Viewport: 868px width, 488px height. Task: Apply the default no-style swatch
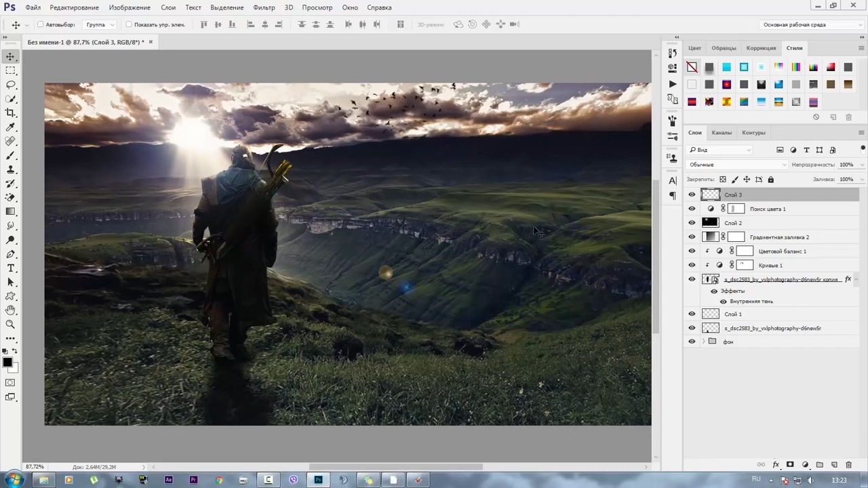(x=692, y=67)
